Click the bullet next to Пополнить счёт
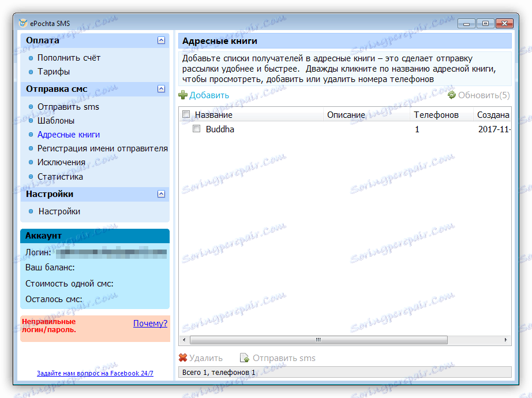This screenshot has height=398, width=532. pos(31,58)
